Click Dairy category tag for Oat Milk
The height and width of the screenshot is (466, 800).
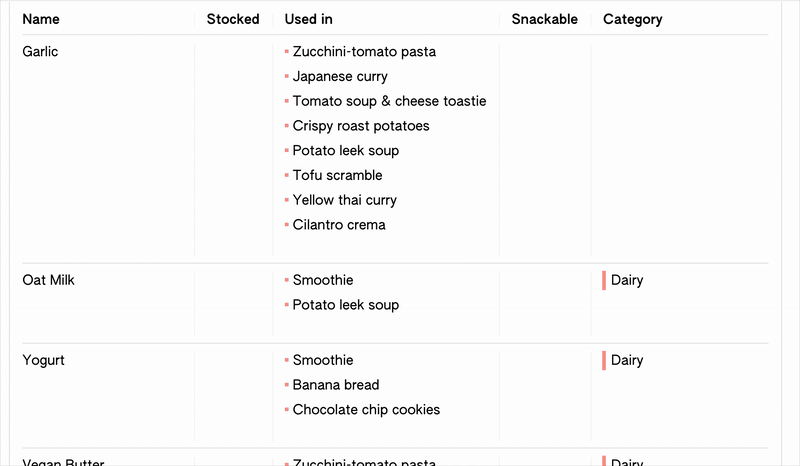click(626, 280)
